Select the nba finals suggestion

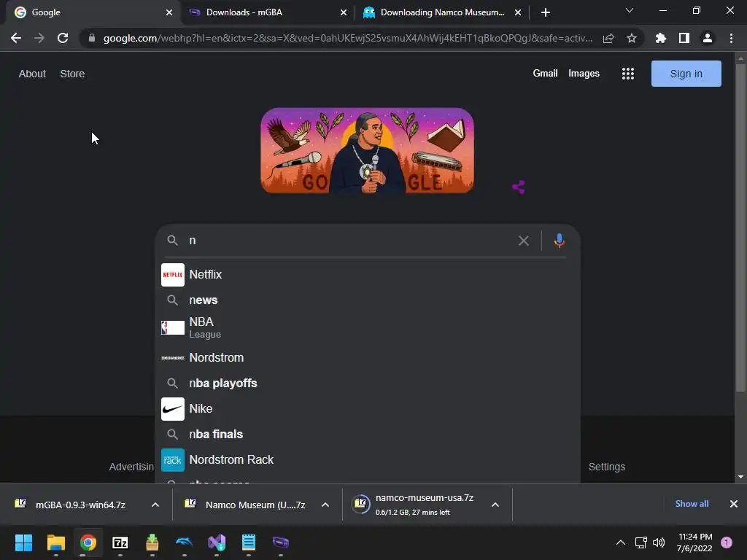[368, 435]
